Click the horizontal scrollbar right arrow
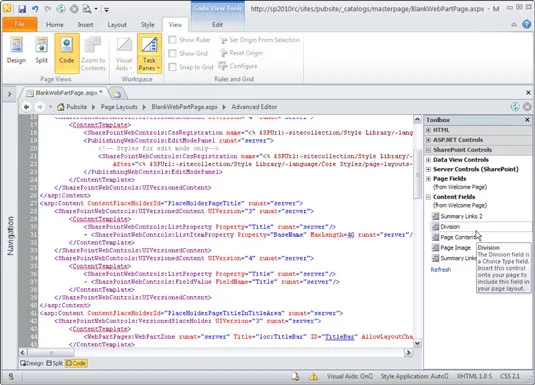 click(408, 352)
